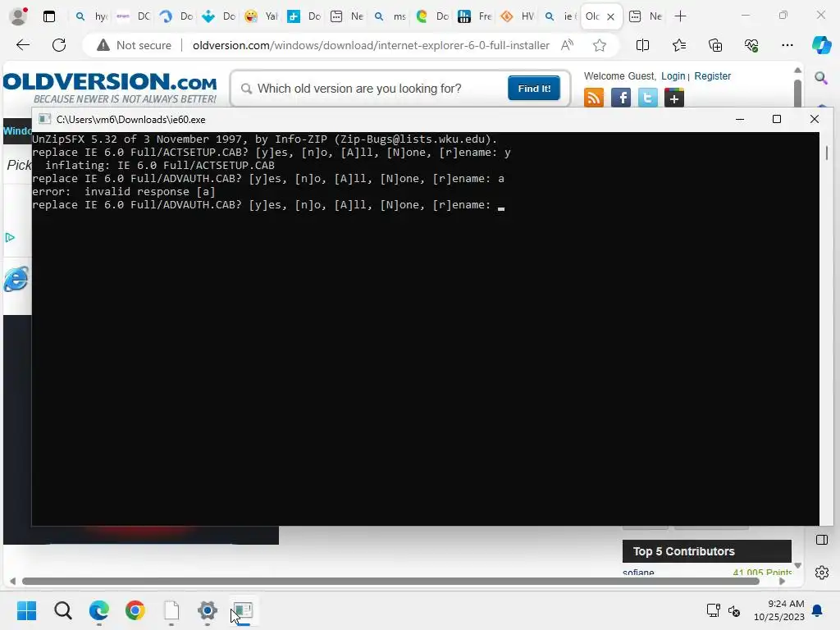Click the 'error: invalid response [a]' line
The width and height of the screenshot is (840, 630).
[124, 192]
